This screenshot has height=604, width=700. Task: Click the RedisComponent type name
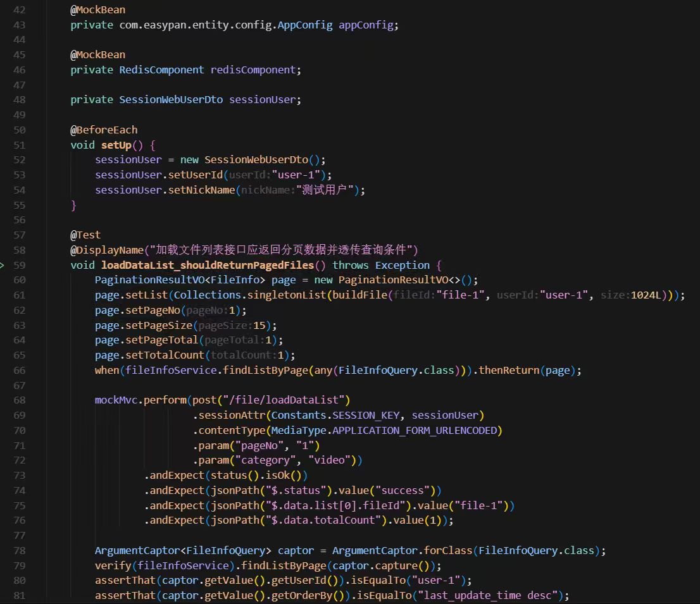tap(161, 70)
